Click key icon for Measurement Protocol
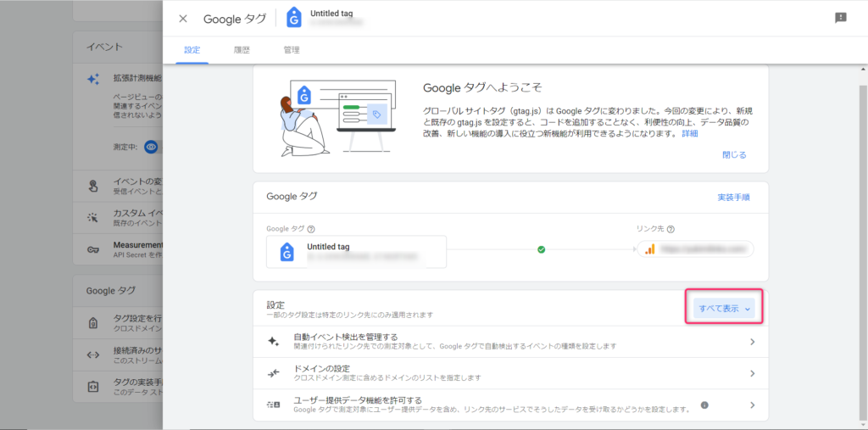Image resolution: width=868 pixels, height=430 pixels. [93, 249]
